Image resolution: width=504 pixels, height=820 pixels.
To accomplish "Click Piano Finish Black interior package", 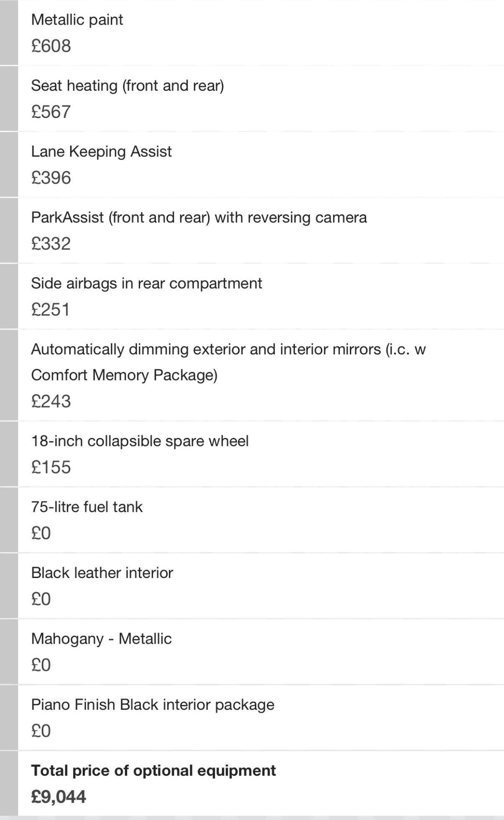I will tap(153, 704).
